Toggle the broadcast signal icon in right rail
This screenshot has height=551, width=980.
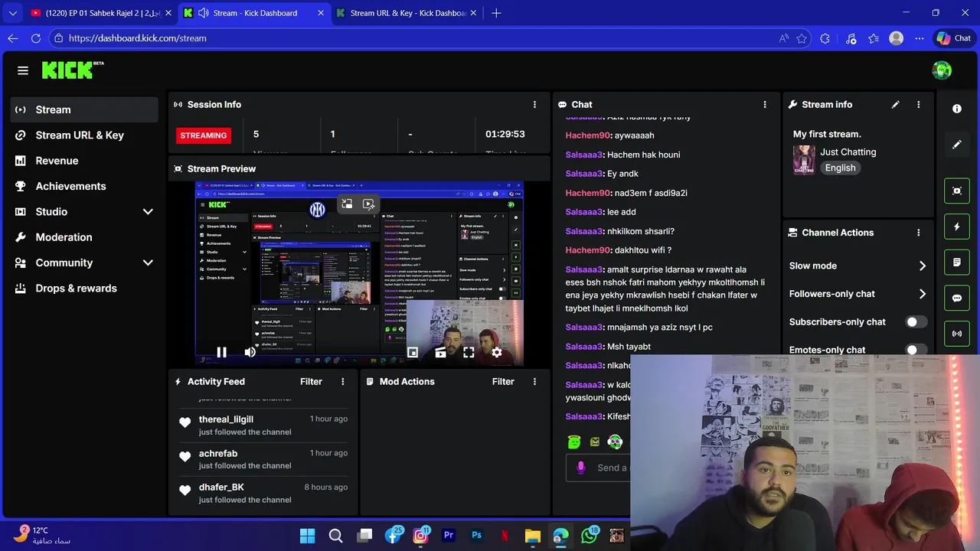tap(957, 334)
